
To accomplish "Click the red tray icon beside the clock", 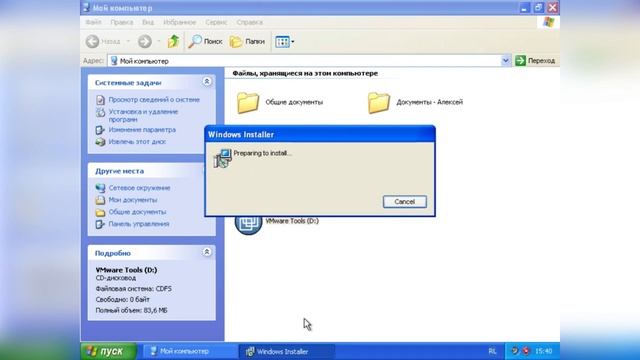I will 526,351.
